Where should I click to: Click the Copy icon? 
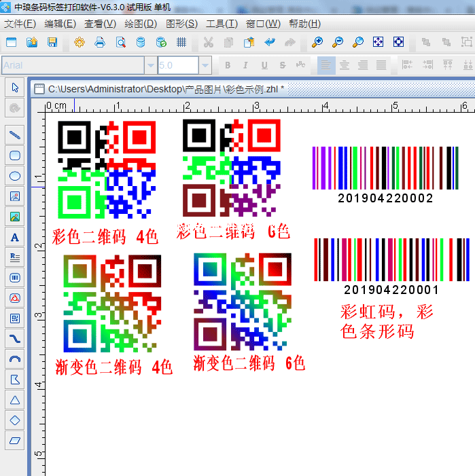click(x=228, y=42)
